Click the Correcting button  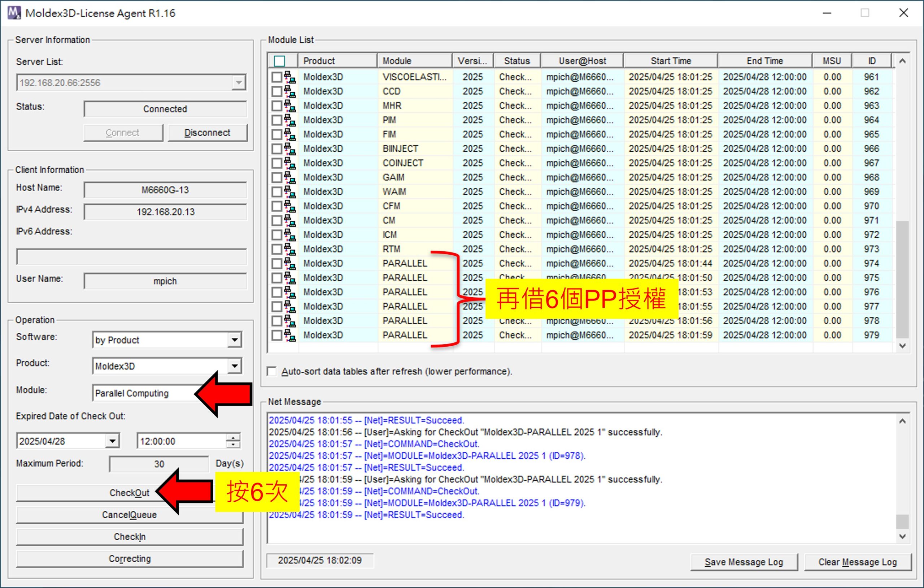click(129, 558)
